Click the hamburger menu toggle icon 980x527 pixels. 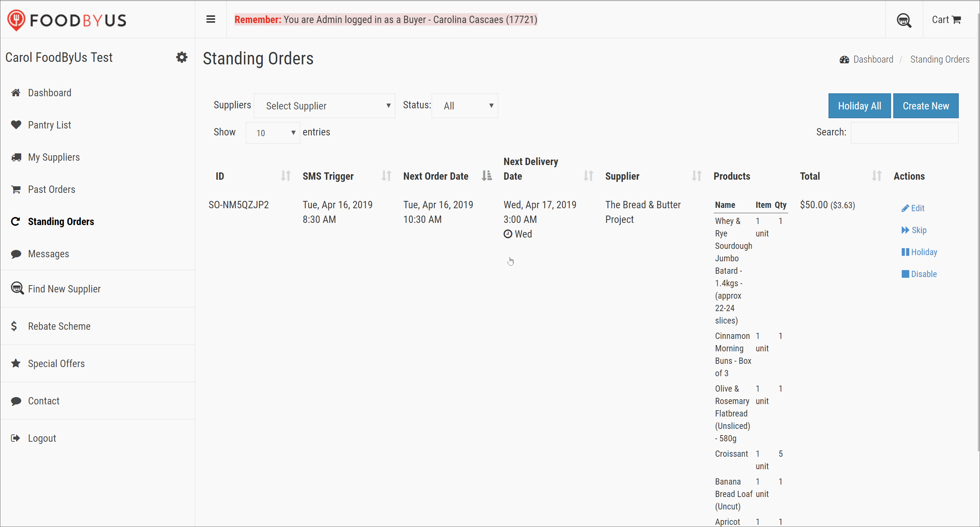pyautogui.click(x=210, y=19)
